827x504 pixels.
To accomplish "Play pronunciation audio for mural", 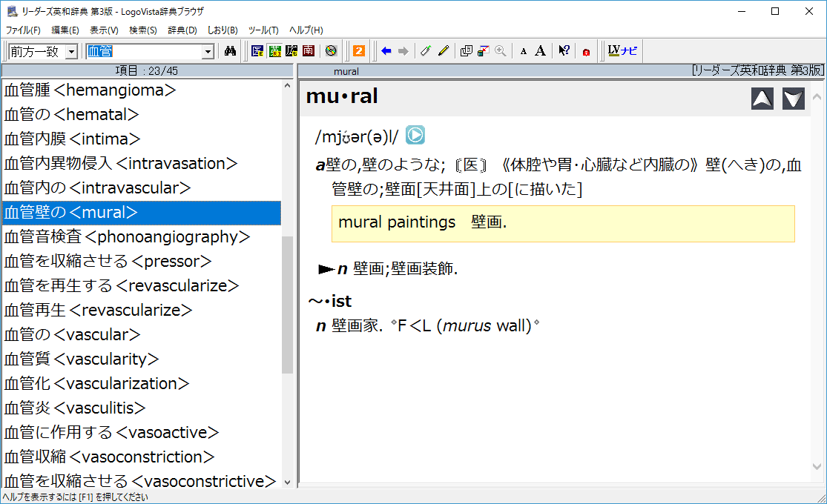I will coord(415,136).
